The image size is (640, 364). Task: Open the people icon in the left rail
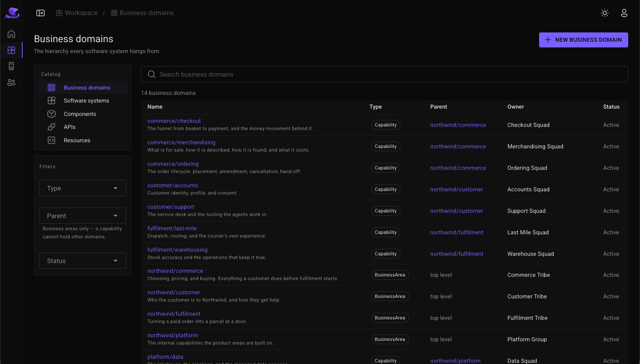[x=11, y=82]
